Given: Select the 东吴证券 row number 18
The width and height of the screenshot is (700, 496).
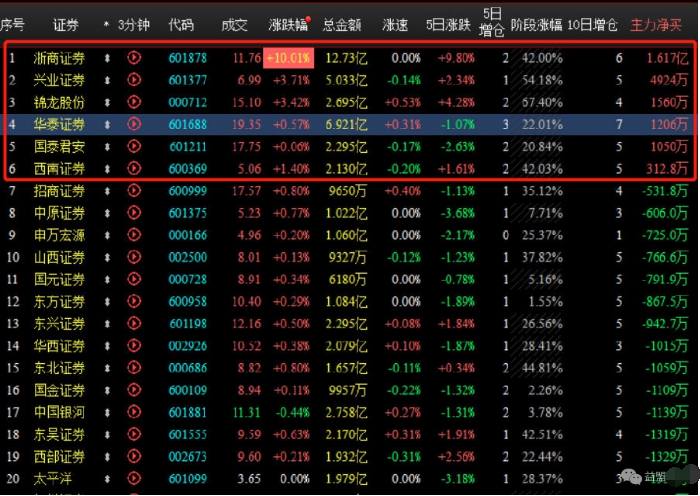Looking at the screenshot, I should (13, 434).
